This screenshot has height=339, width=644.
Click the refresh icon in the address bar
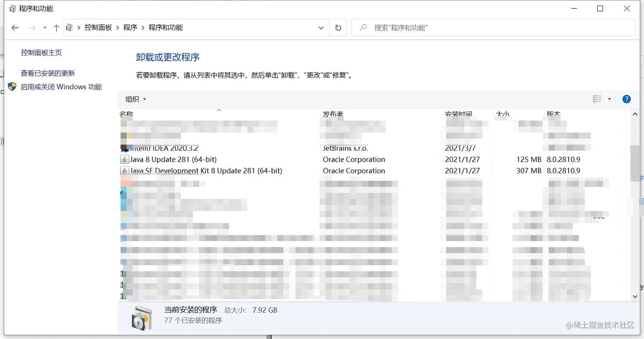pos(339,27)
